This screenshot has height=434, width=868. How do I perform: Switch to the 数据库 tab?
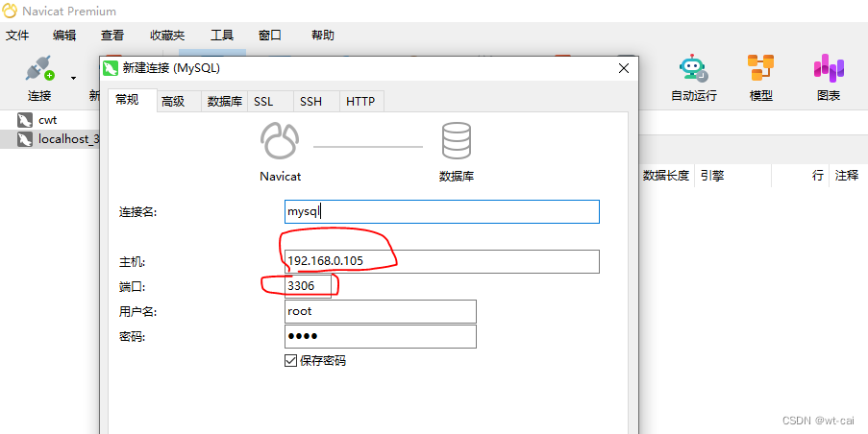225,101
